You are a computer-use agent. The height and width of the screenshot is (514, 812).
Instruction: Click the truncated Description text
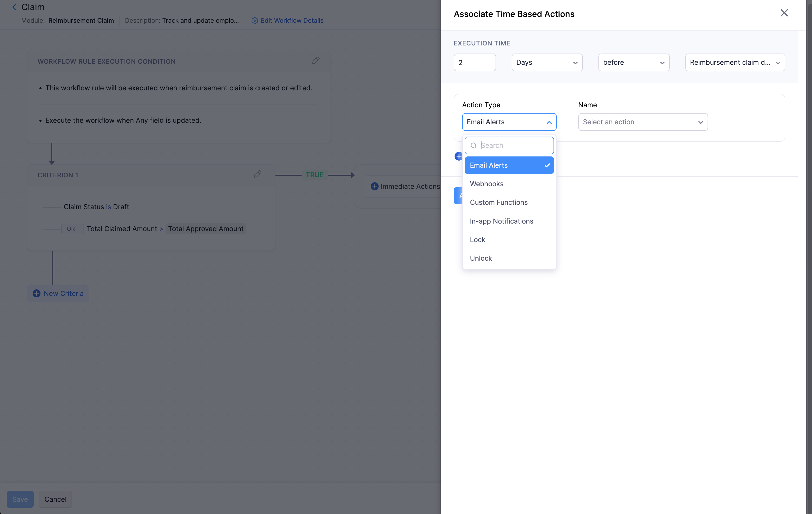200,21
